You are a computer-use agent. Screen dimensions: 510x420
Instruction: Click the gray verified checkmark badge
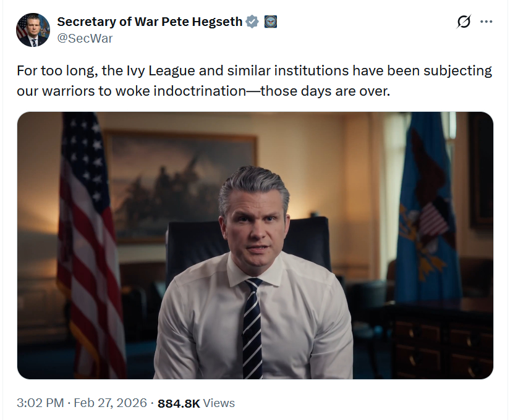tap(252, 22)
